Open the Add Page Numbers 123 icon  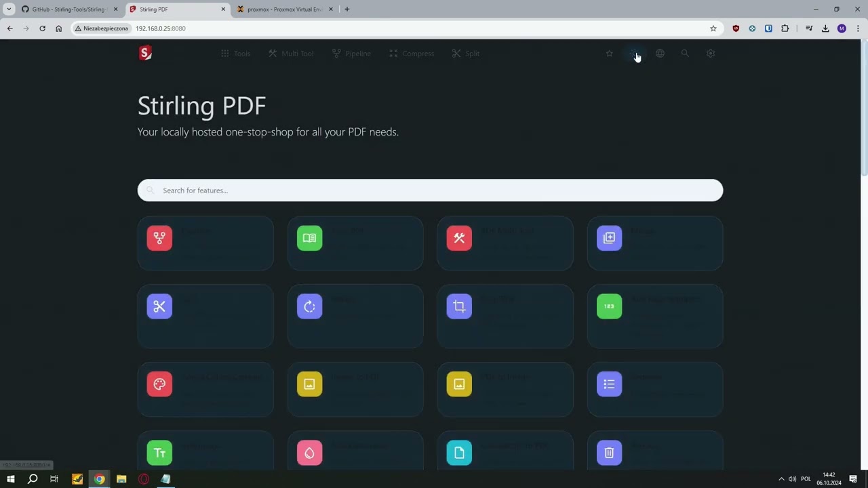click(x=609, y=306)
